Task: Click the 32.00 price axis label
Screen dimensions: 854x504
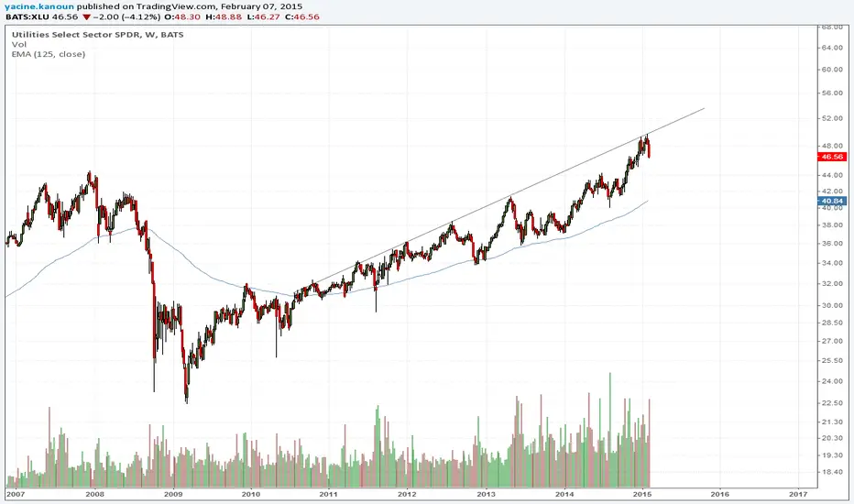Action: point(832,283)
